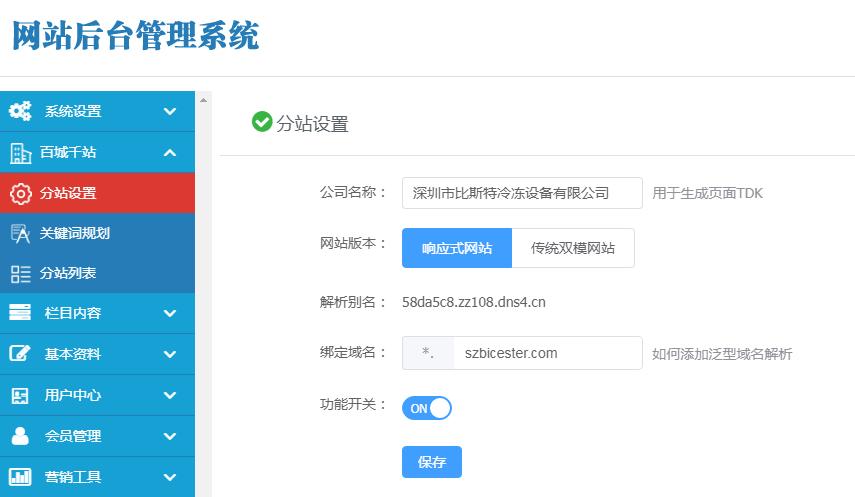
Task: Expand 营销工具 using its chevron
Action: pos(170,477)
